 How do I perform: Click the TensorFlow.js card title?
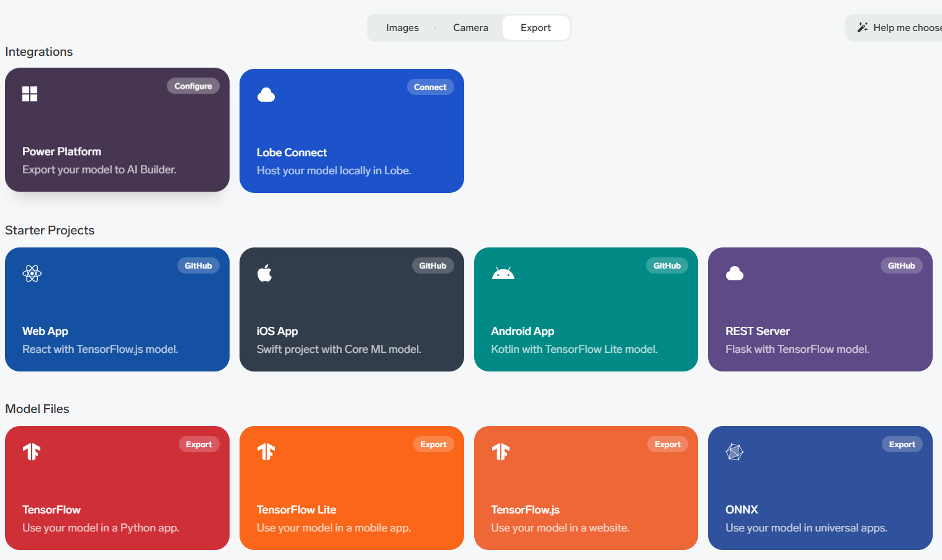pyautogui.click(x=526, y=510)
